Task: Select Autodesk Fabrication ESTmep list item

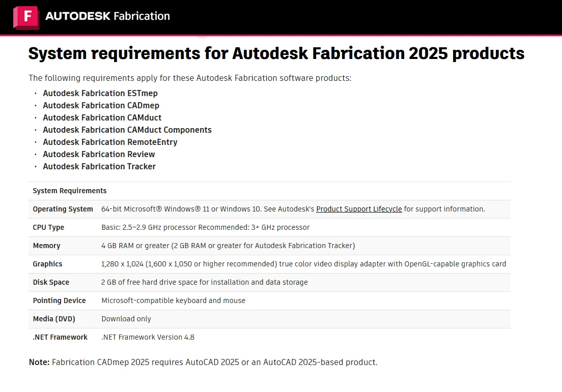Action: pyautogui.click(x=100, y=94)
